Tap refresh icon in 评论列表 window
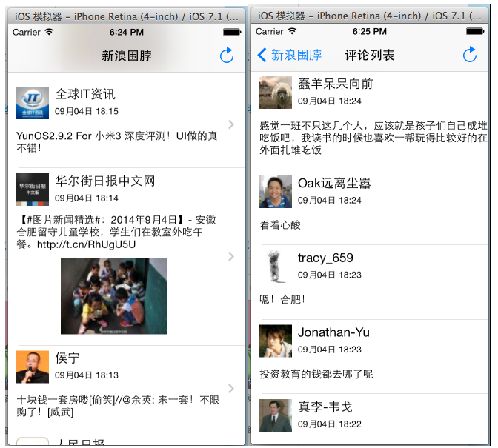The height and width of the screenshot is (448, 498). [470, 55]
